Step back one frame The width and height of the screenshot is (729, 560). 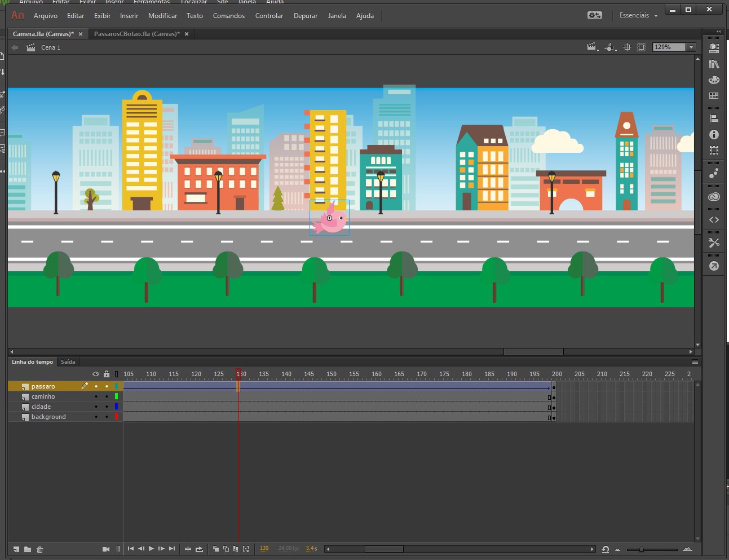141,549
